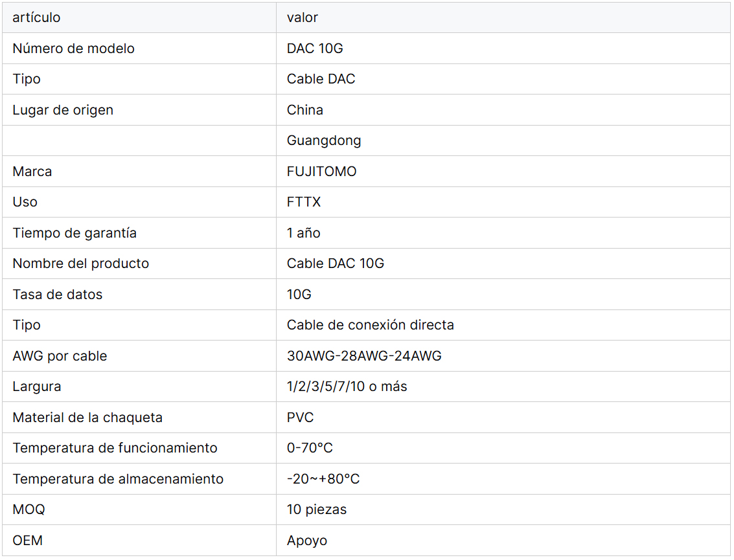Viewport: 734px width, 560px height.
Task: Click the 'DAC 10G' model value
Action: click(315, 49)
